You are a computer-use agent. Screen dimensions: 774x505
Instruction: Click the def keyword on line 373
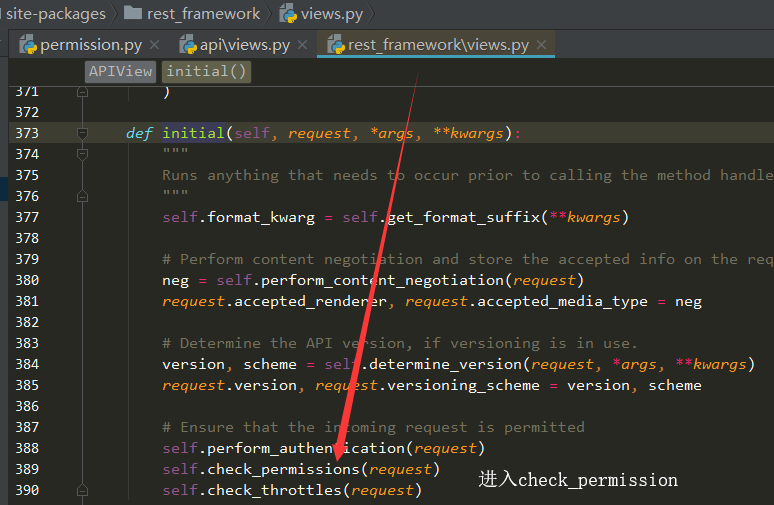point(139,133)
